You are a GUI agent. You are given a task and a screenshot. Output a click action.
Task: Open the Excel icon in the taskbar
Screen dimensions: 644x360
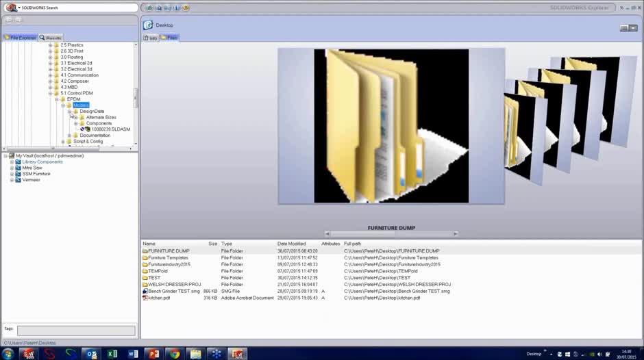112,353
